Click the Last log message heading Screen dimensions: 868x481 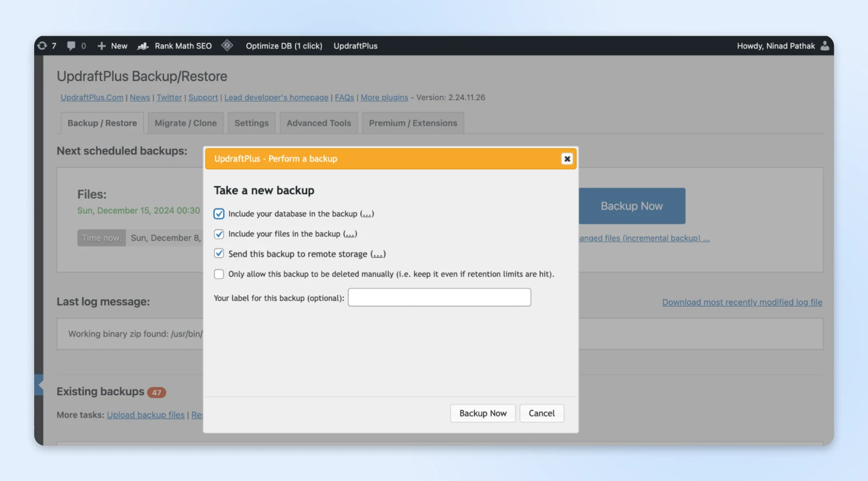point(103,302)
